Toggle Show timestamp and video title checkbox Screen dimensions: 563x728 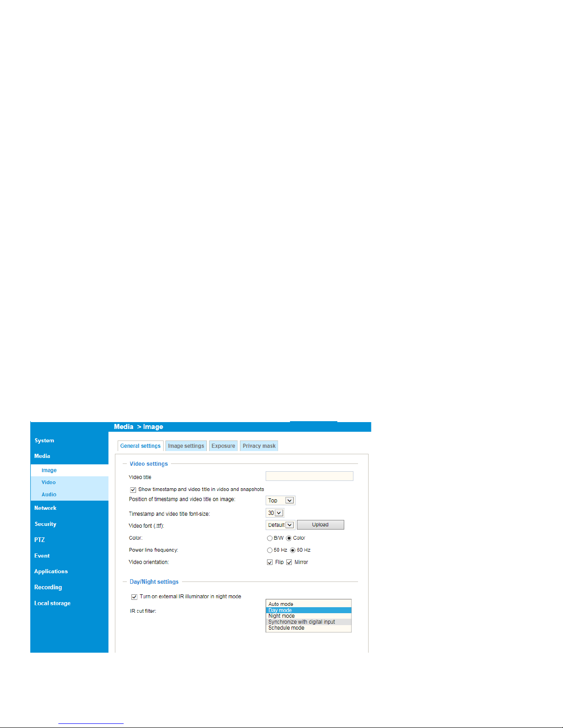(133, 490)
